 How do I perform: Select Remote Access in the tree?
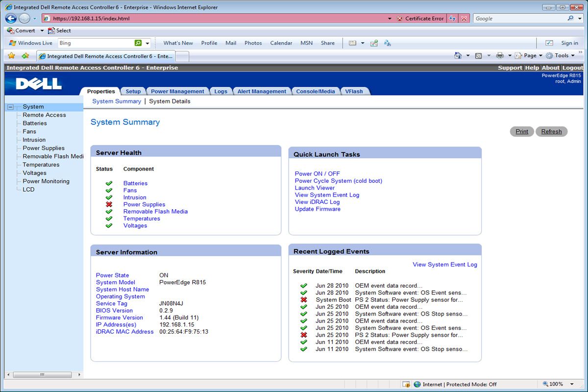[x=44, y=115]
